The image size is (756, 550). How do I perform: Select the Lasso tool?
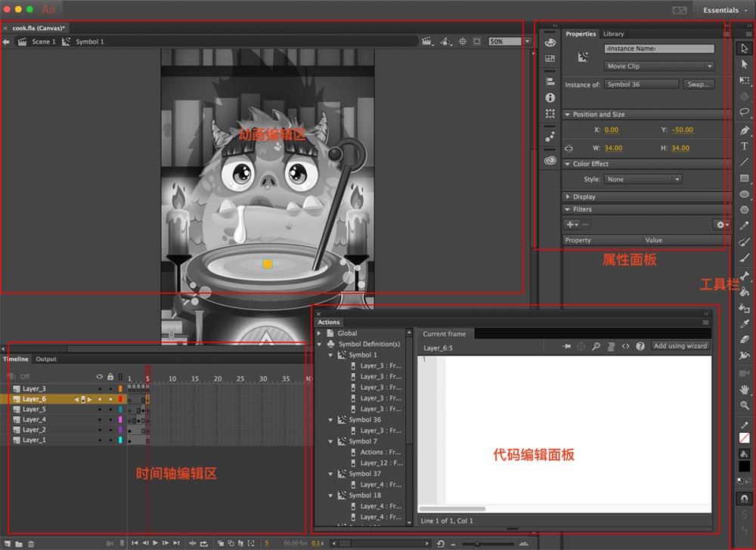[744, 112]
